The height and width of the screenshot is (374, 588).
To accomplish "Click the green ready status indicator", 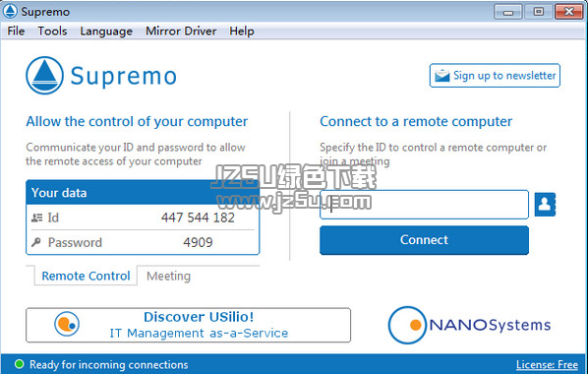I will [19, 364].
